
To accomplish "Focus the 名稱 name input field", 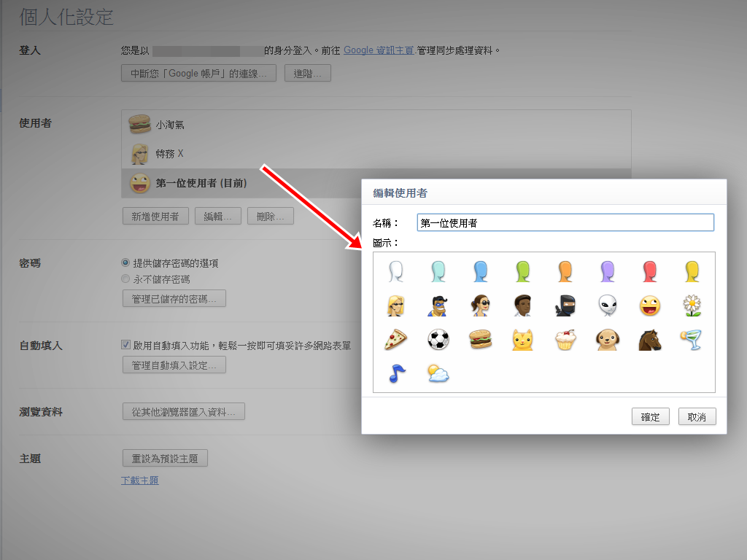I will (x=565, y=222).
